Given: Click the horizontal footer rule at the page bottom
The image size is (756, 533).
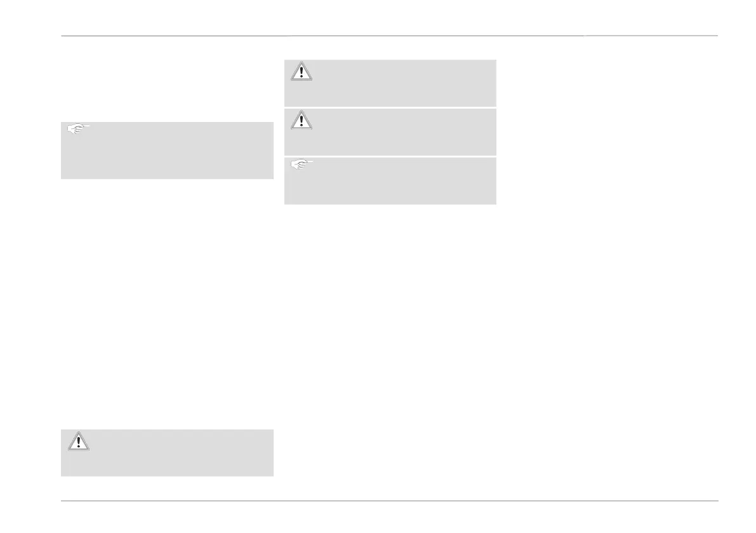Looking at the screenshot, I should pyautogui.click(x=390, y=501).
